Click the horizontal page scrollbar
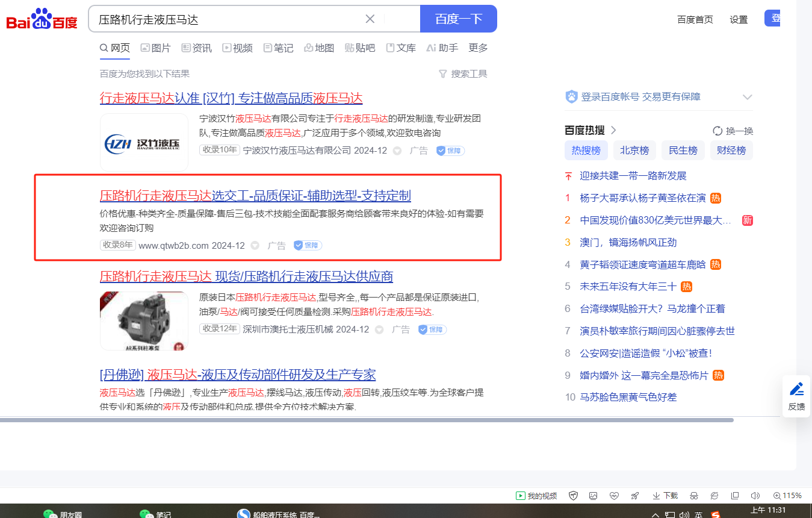Image resolution: width=812 pixels, height=518 pixels. [x=367, y=420]
